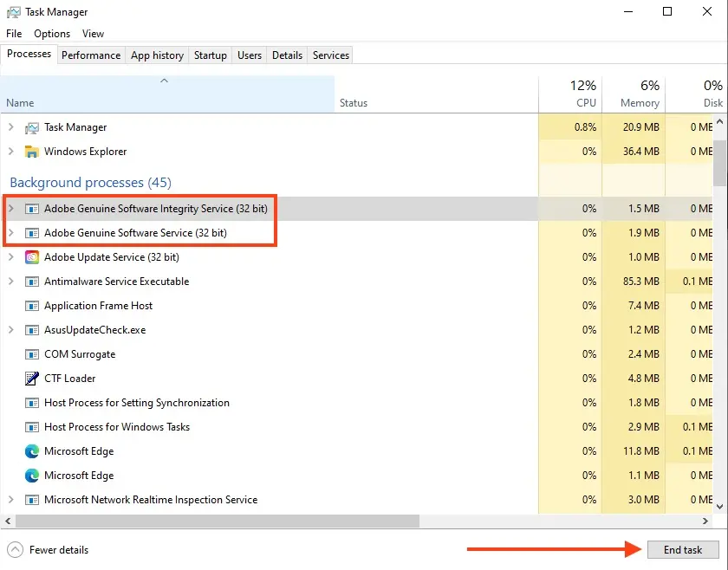The width and height of the screenshot is (728, 570).
Task: Click the CTF Loader pen icon
Action: [32, 379]
